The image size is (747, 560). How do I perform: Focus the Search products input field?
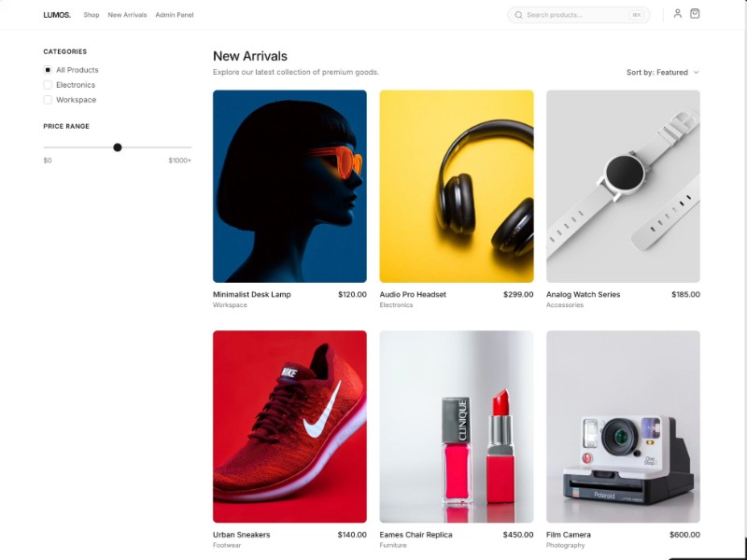[574, 15]
